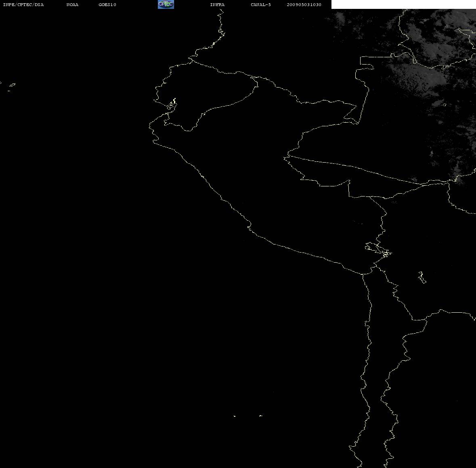Screen dimensions: 476x468
Task: Click the GOES10 satellite label
Action: [107, 4]
